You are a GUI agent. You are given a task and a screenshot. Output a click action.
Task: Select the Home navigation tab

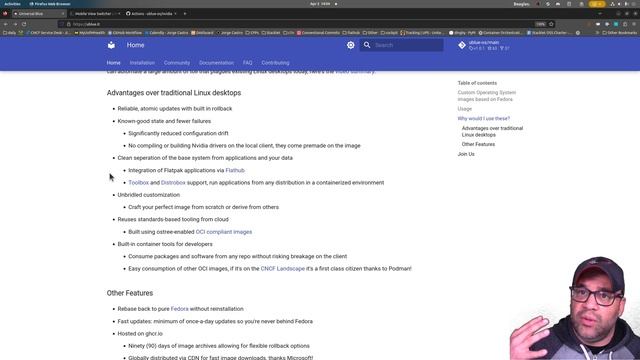click(113, 63)
